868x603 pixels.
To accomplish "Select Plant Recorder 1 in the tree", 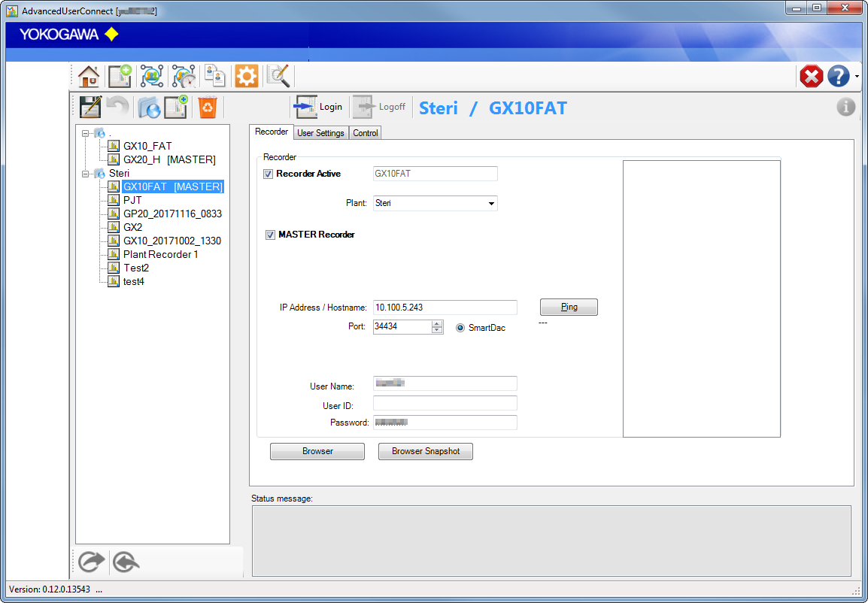I will pyautogui.click(x=160, y=254).
